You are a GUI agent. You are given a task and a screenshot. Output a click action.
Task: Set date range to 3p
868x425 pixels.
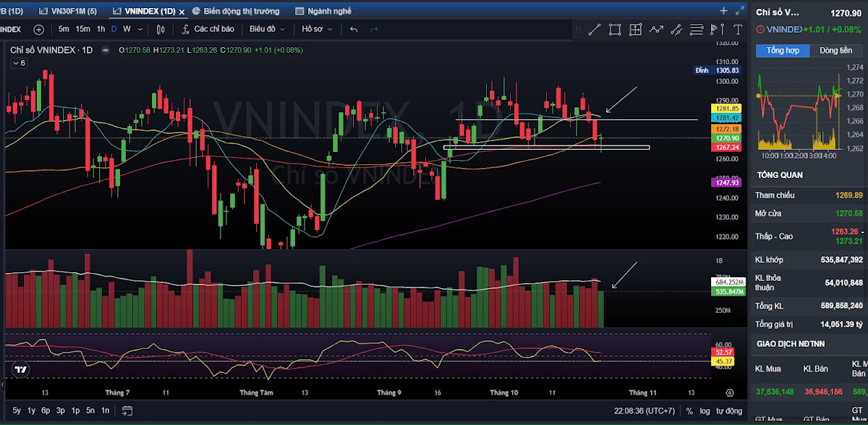click(61, 411)
